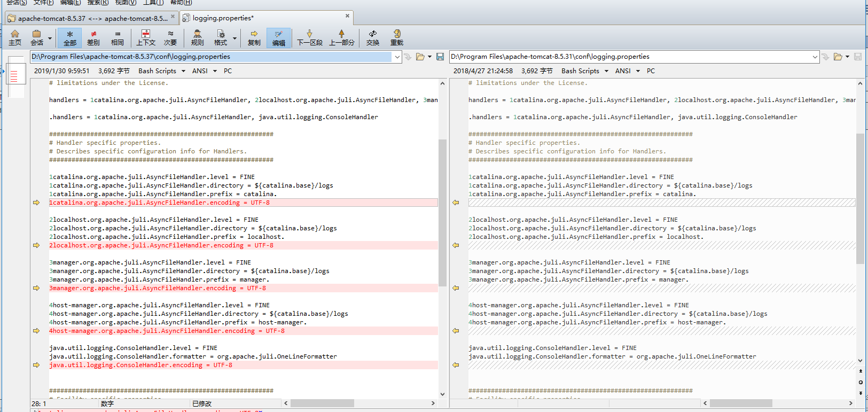Viewport: 868px width, 412px height.
Task: Browse for right file with folder icon
Action: pos(838,57)
